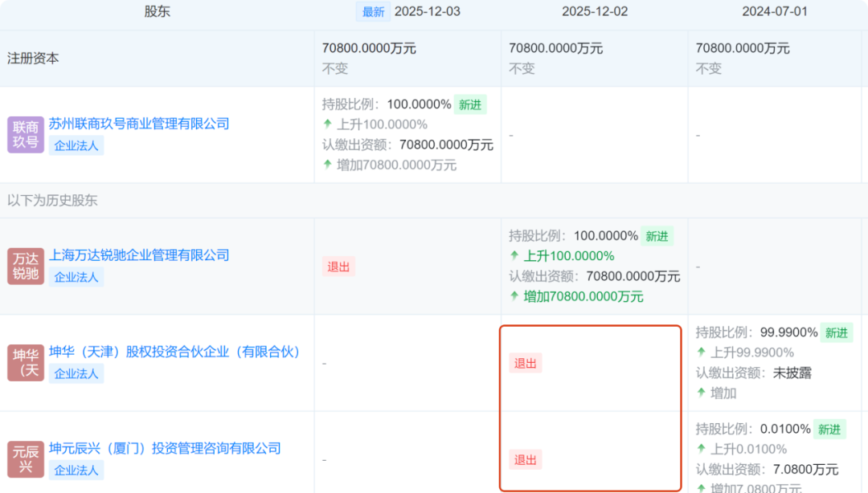Click 新进 badge in 上海万达锐驰 row
The width and height of the screenshot is (868, 493).
coord(657,236)
